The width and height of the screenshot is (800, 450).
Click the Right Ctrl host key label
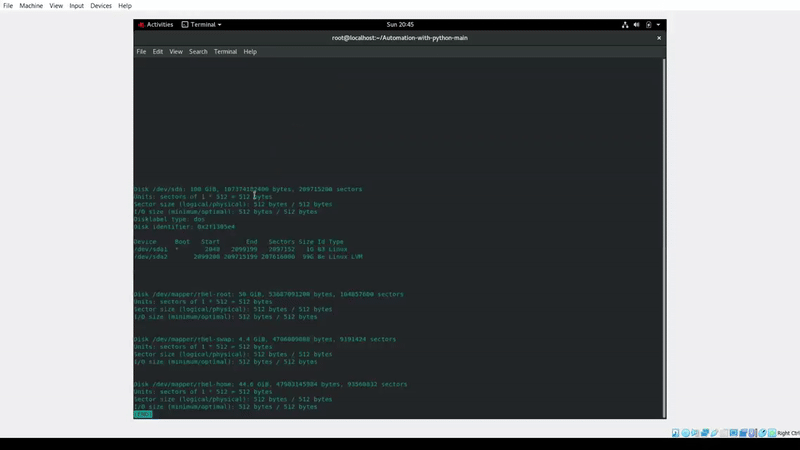pyautogui.click(x=789, y=433)
